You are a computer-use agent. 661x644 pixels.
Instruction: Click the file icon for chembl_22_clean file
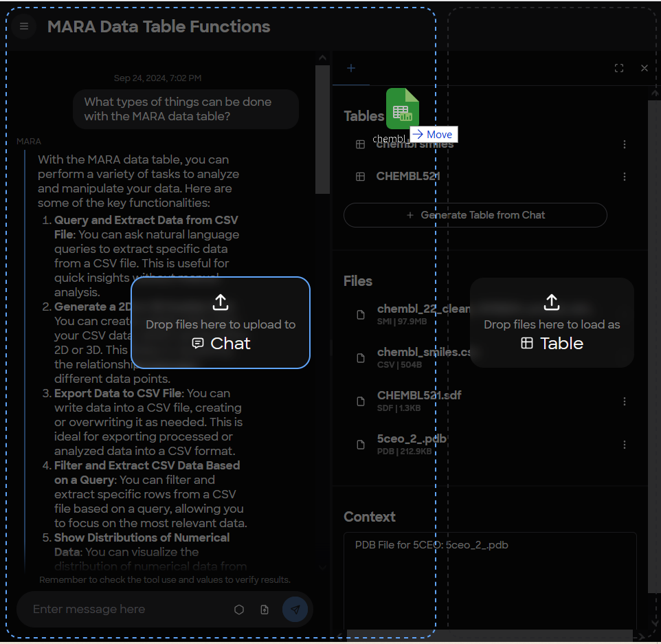(360, 315)
